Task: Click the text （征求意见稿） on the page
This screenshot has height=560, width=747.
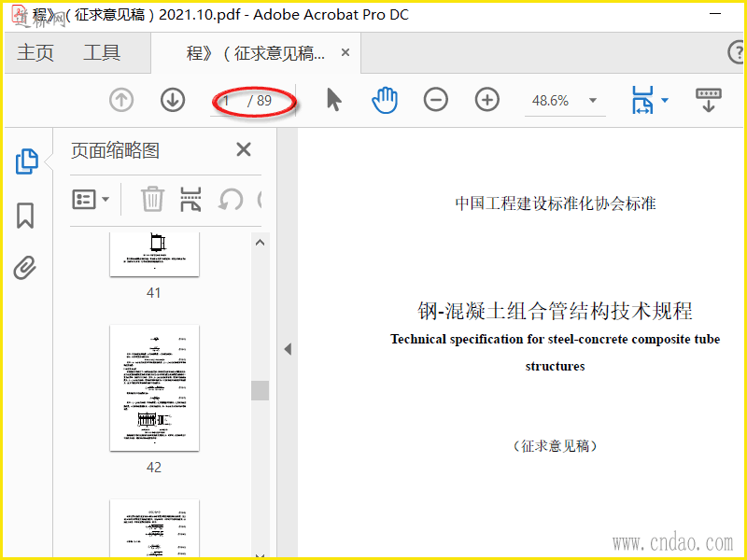Action: [556, 446]
